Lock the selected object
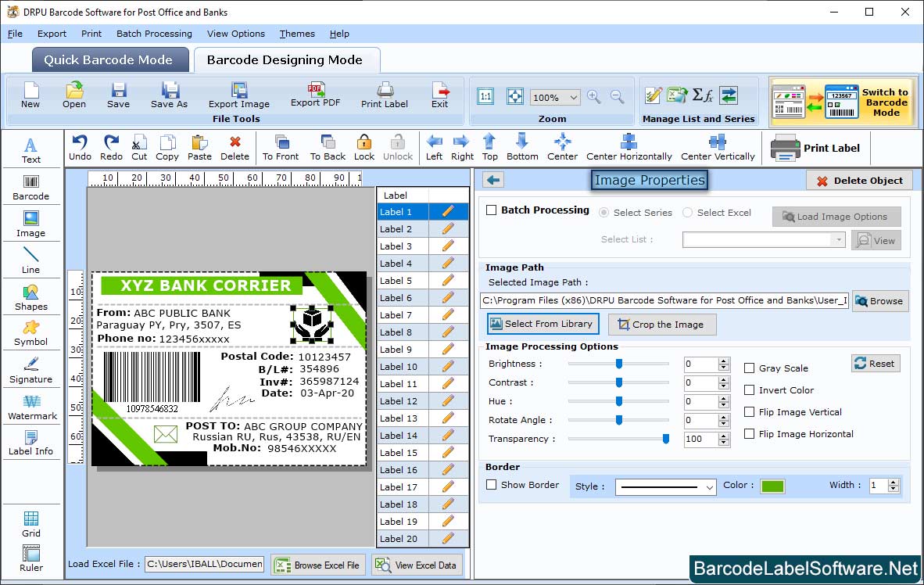The width and height of the screenshot is (924, 585). (x=364, y=146)
